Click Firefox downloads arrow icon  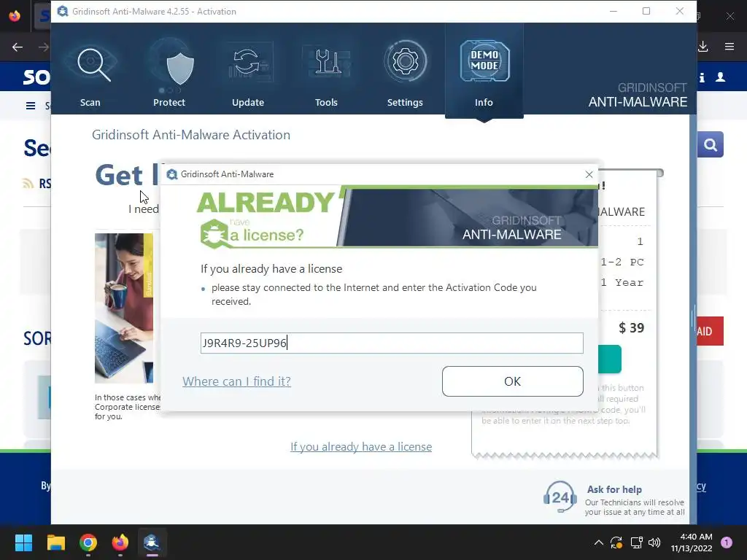[703, 46]
